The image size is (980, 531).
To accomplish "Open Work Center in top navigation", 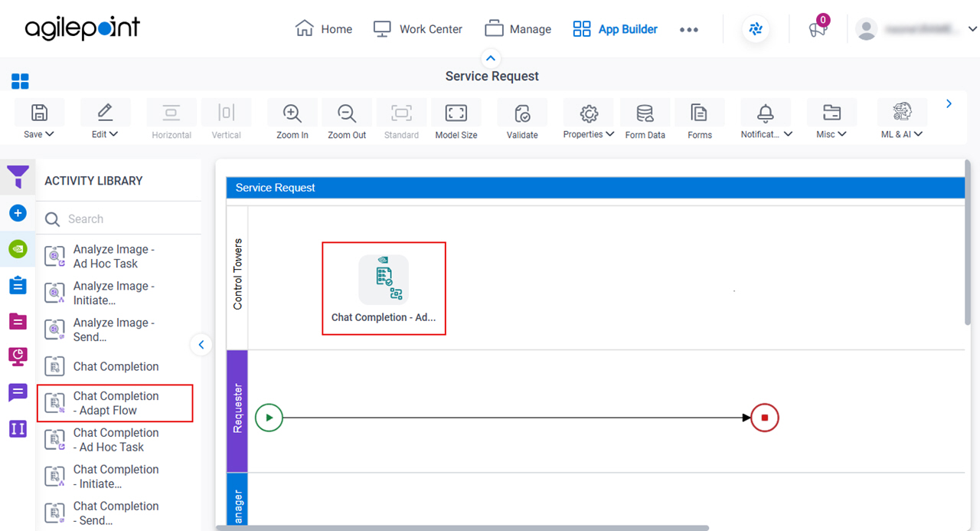I will pyautogui.click(x=417, y=29).
